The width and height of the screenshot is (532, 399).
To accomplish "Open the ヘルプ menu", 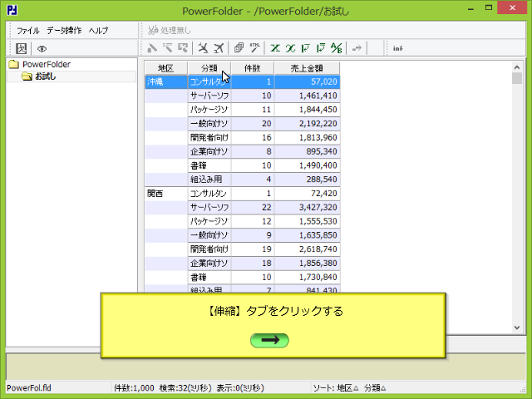I will pos(98,31).
